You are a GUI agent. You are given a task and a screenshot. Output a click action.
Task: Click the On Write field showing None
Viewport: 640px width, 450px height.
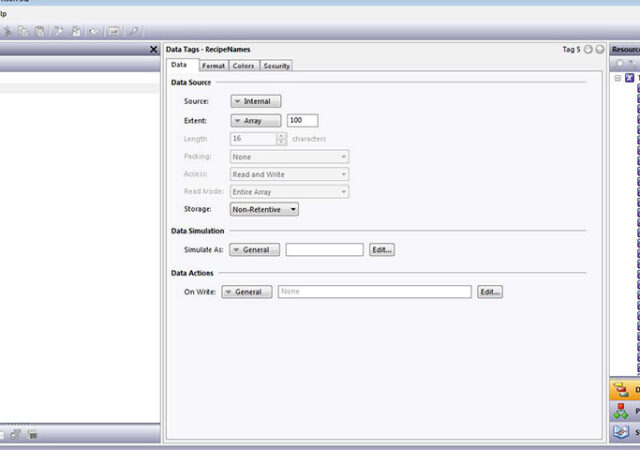(x=375, y=292)
